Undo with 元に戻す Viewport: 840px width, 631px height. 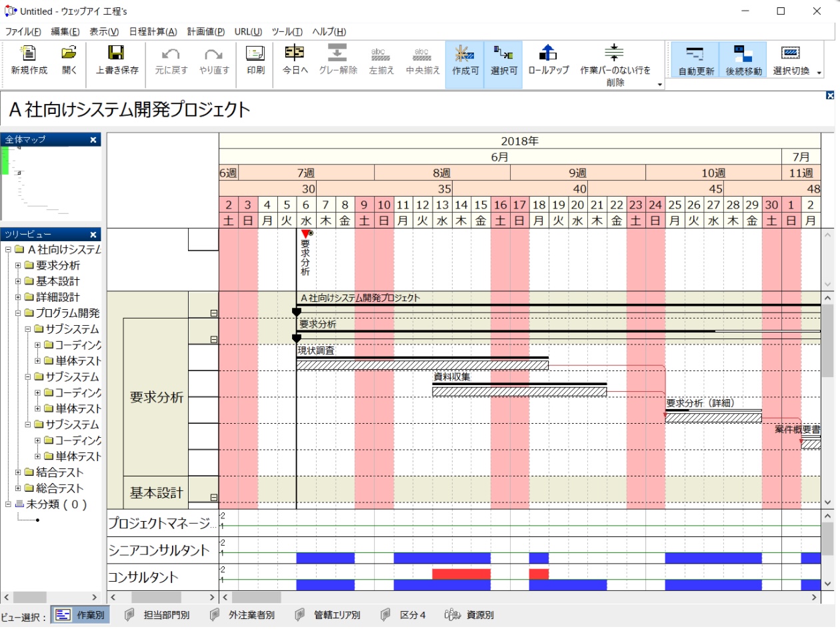point(171,61)
